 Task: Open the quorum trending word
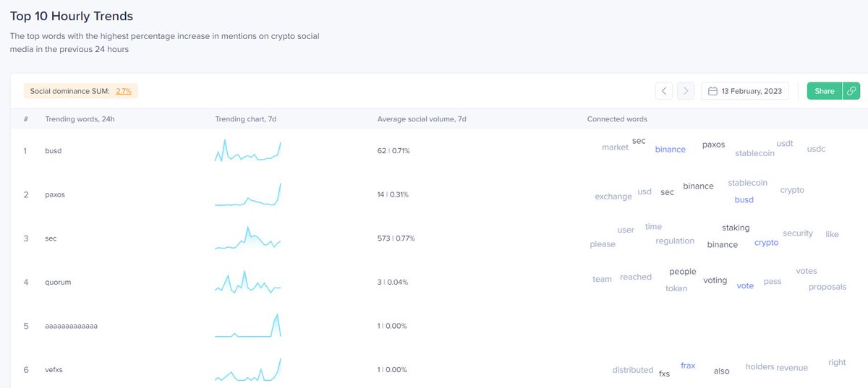tap(58, 282)
